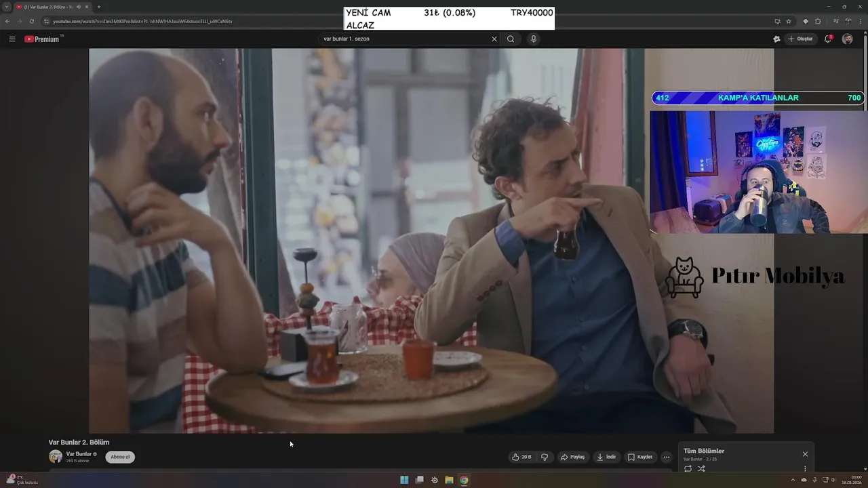Screen dimensions: 868x488
Task: Open the notifications bell
Action: pyautogui.click(x=828, y=39)
